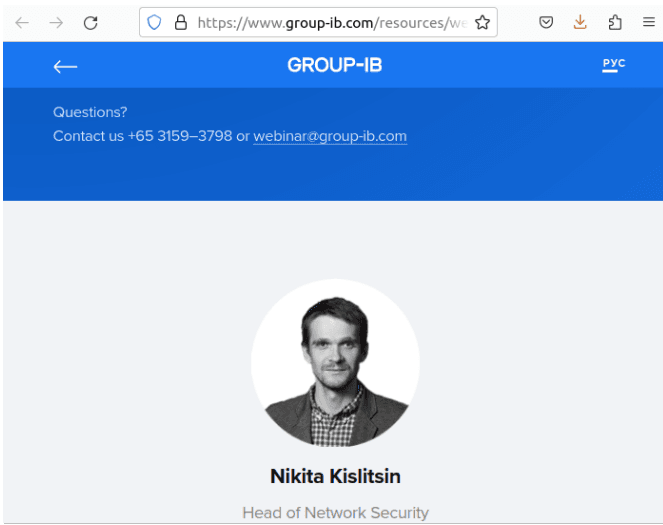Viewport: 663px width, 525px height.
Task: Save page to Pocket
Action: (x=546, y=22)
